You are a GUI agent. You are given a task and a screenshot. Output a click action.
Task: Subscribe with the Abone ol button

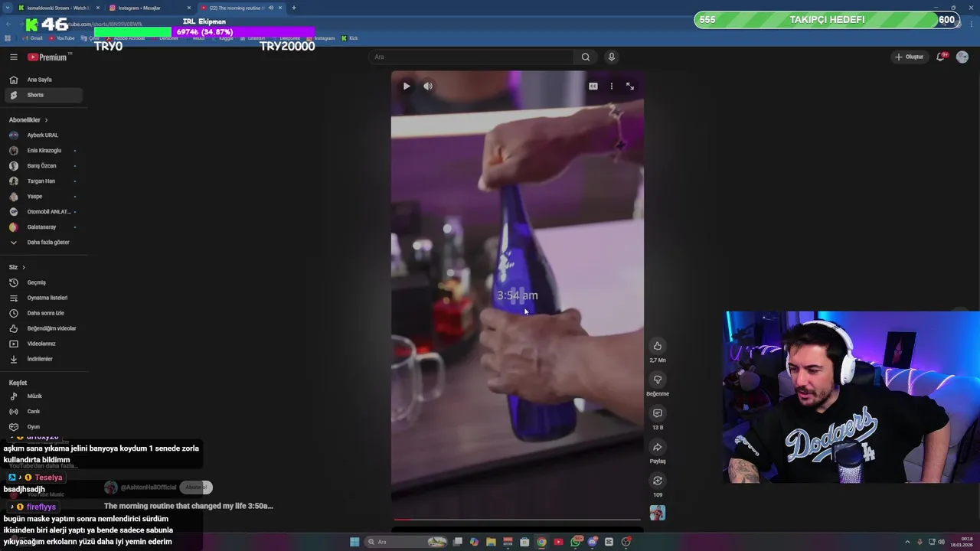(x=196, y=487)
